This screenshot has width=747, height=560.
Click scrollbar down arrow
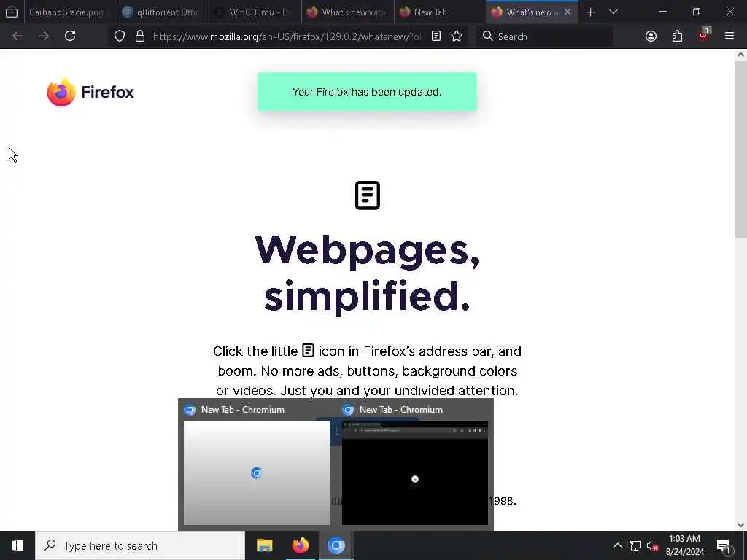click(x=740, y=525)
